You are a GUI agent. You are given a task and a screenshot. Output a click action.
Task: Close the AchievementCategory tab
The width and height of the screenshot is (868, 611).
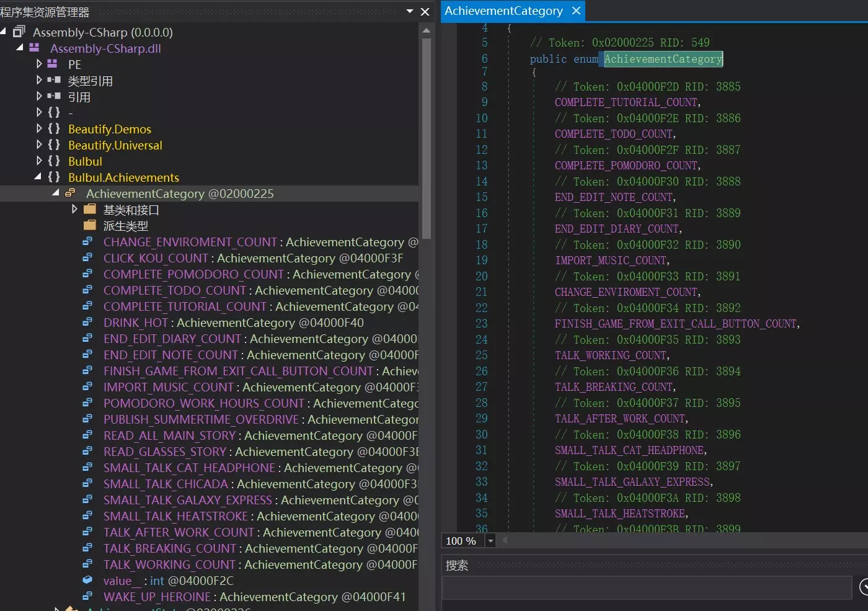tap(576, 11)
